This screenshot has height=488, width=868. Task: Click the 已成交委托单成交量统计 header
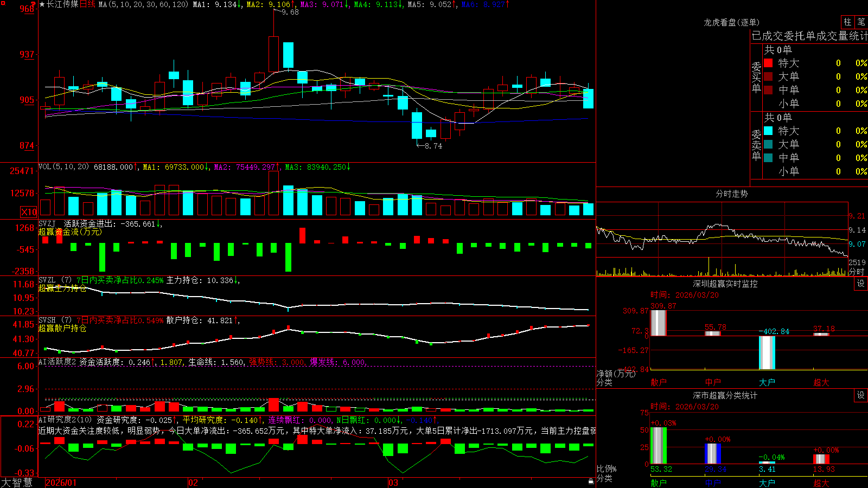click(809, 36)
